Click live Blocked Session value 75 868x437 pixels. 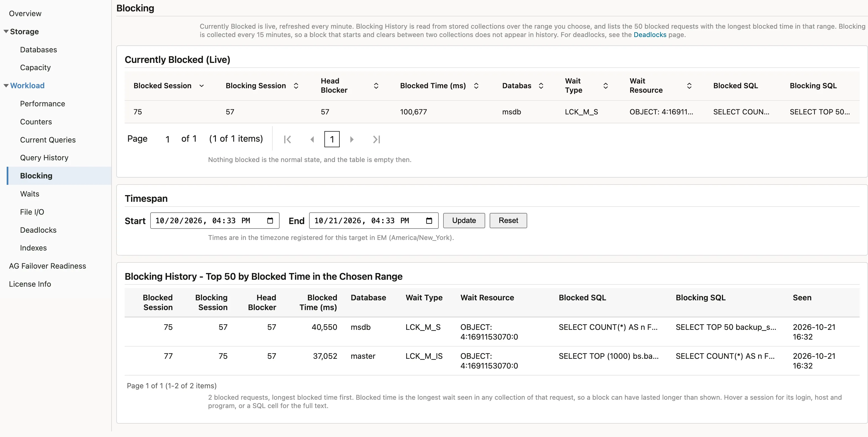point(137,112)
